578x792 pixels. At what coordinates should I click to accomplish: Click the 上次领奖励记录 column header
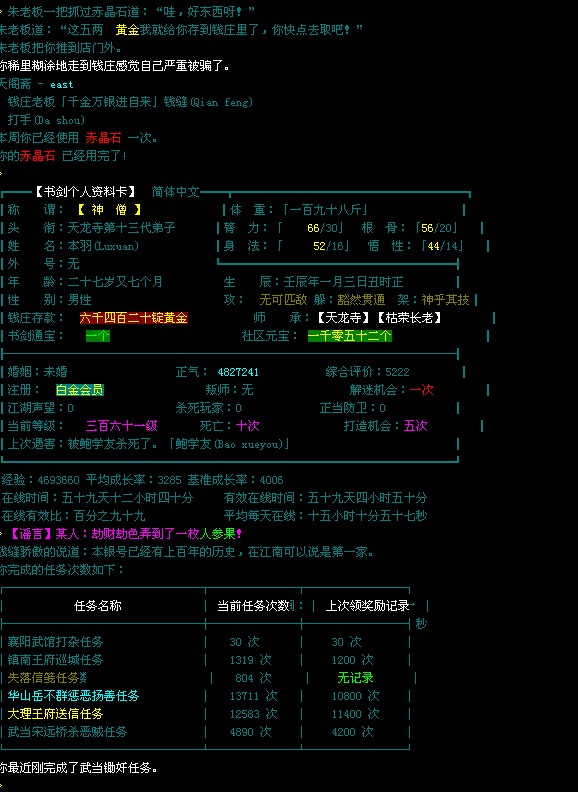tap(367, 606)
